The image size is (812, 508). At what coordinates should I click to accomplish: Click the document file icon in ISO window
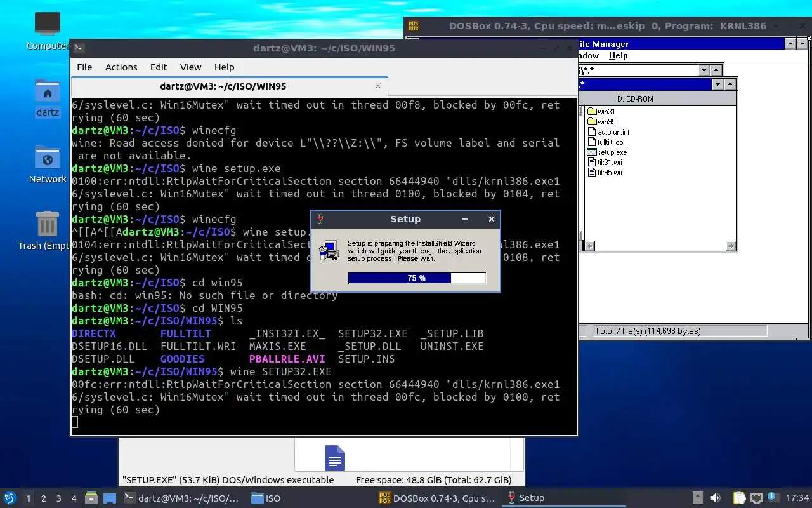[334, 457]
